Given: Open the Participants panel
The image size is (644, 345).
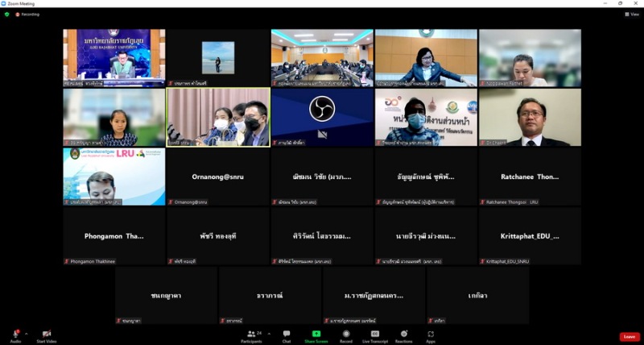Looking at the screenshot, I should click(251, 334).
